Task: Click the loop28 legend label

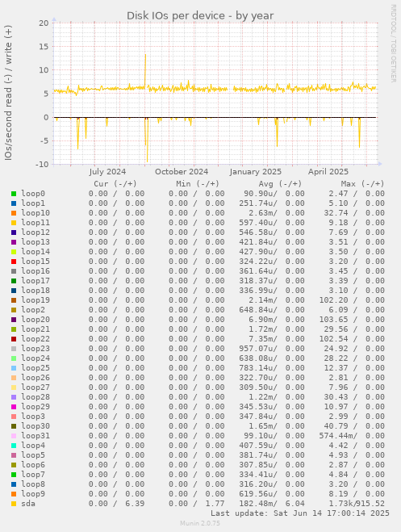Action: [x=36, y=397]
